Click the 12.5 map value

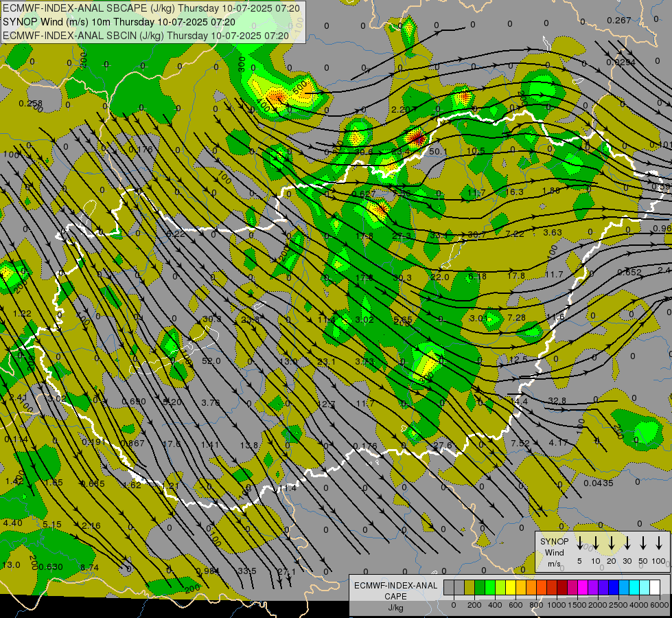518,359
